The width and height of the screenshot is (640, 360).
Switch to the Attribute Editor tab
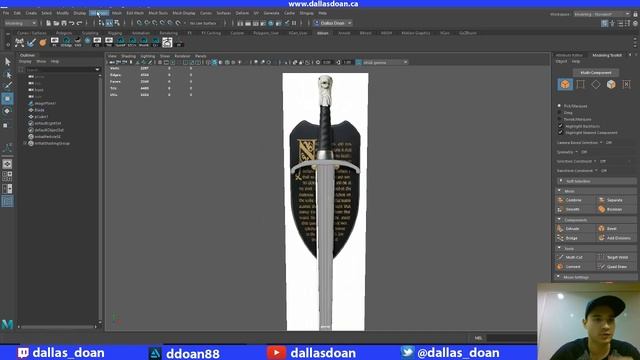569,55
